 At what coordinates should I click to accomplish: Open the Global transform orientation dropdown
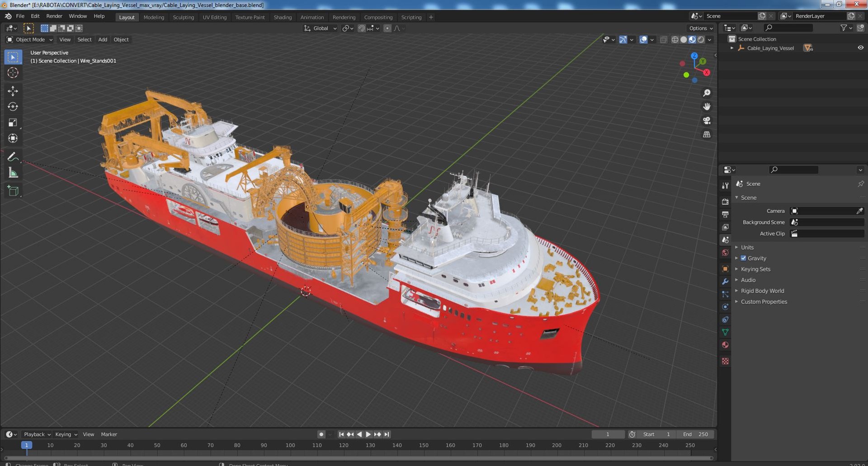(x=321, y=28)
